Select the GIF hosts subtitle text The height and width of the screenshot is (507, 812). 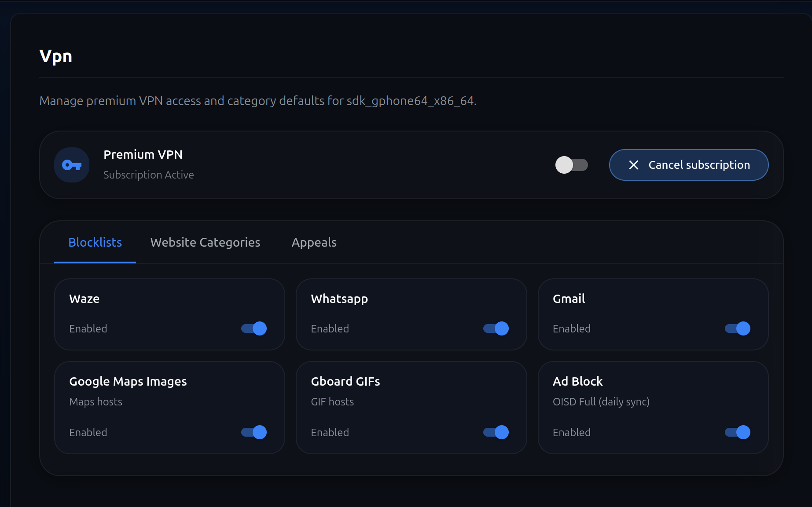[332, 402]
